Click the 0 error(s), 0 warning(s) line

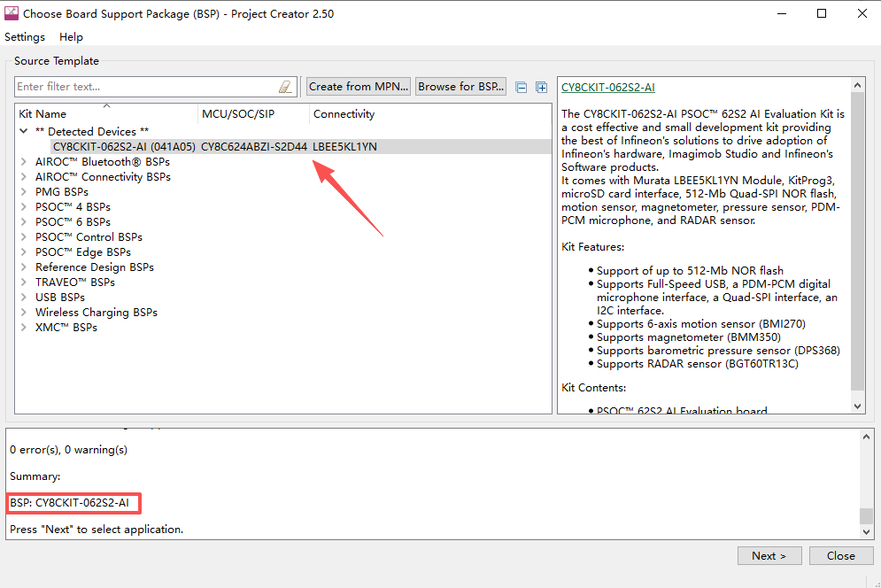(68, 450)
